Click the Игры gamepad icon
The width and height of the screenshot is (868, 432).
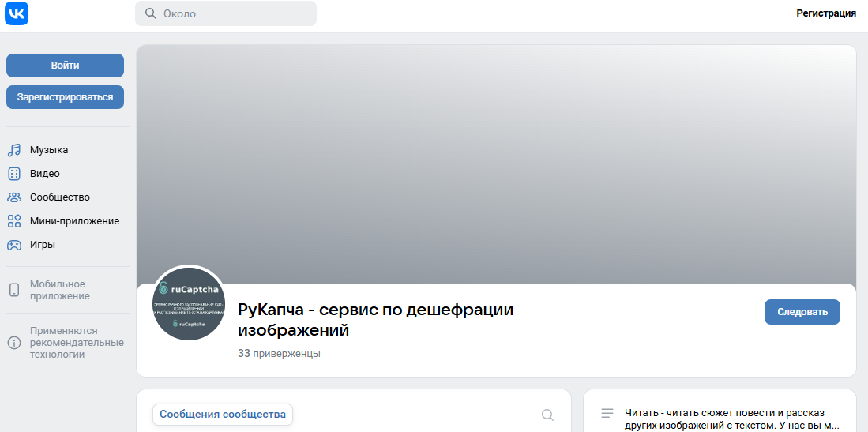point(14,245)
